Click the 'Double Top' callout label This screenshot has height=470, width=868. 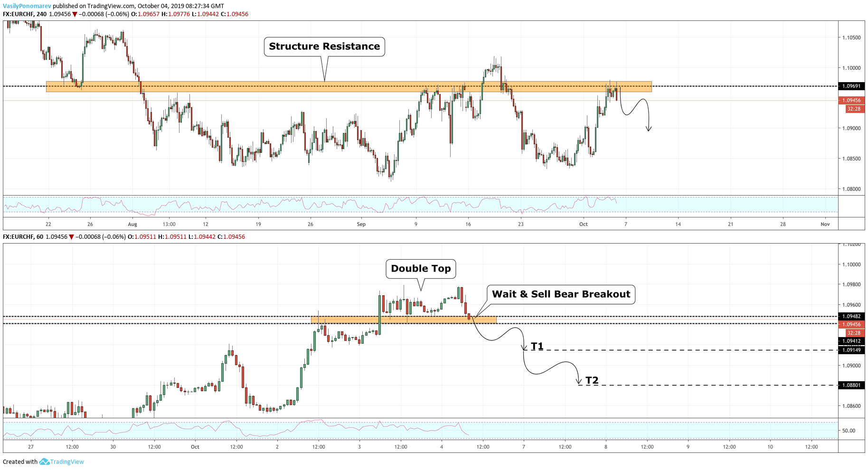click(x=421, y=269)
